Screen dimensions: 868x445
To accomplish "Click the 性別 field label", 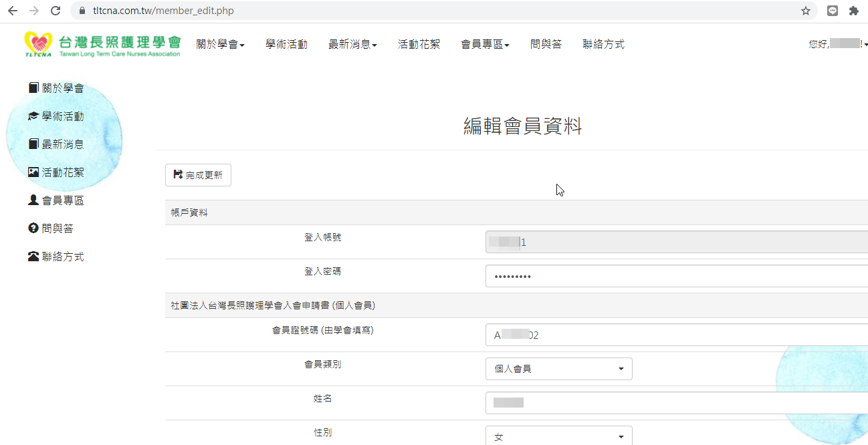I will pos(323,432).
